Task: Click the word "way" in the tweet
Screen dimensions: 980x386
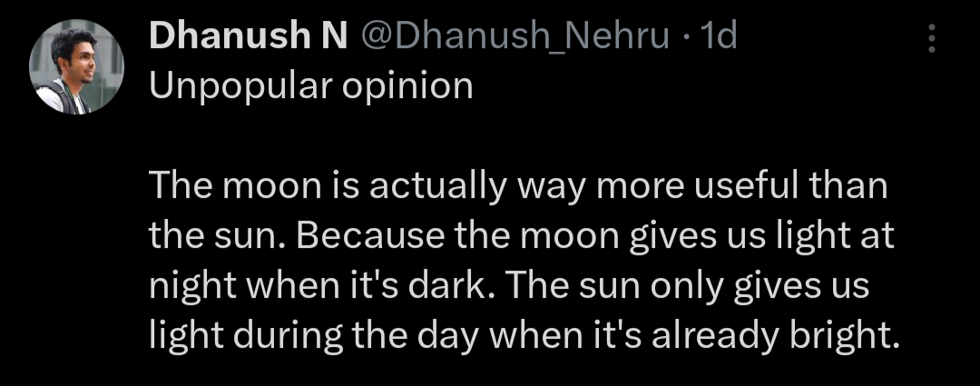Action: [x=546, y=187]
